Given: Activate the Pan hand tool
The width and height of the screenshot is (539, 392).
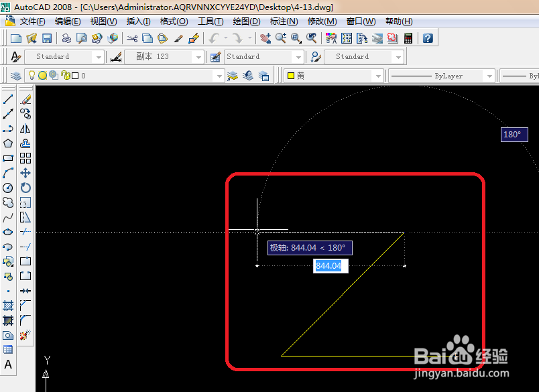Looking at the screenshot, I should 265,38.
